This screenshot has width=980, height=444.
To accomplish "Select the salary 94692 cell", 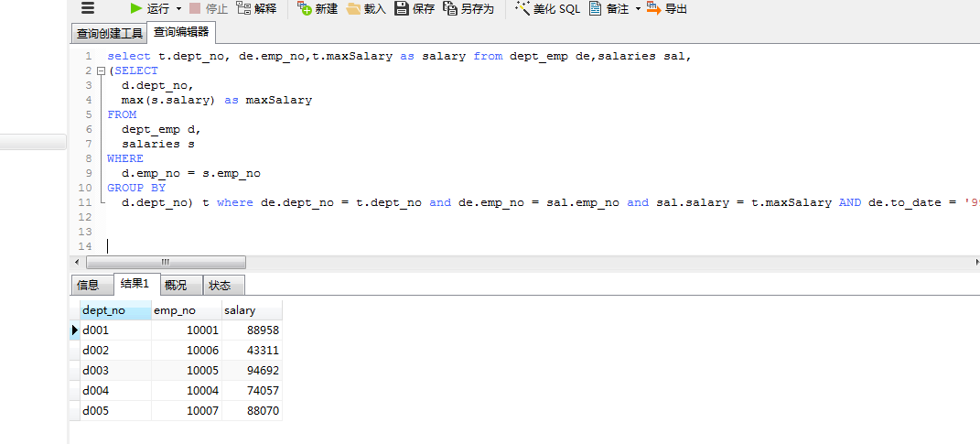I will click(x=252, y=370).
